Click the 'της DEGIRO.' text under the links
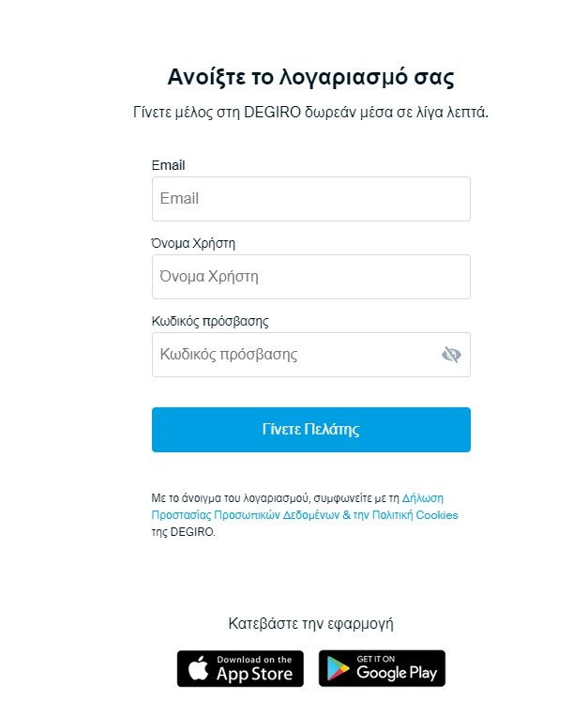 click(183, 532)
